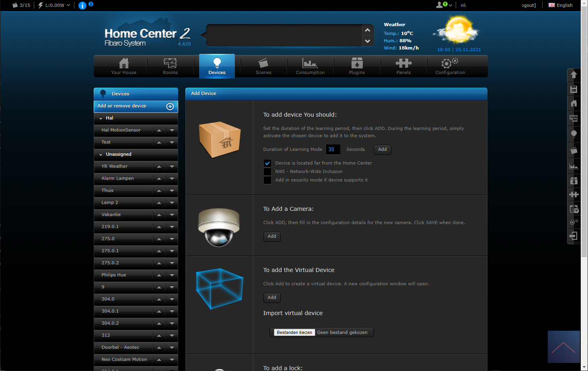Click the Learning Mode duration field
The image size is (588, 371).
[333, 150]
